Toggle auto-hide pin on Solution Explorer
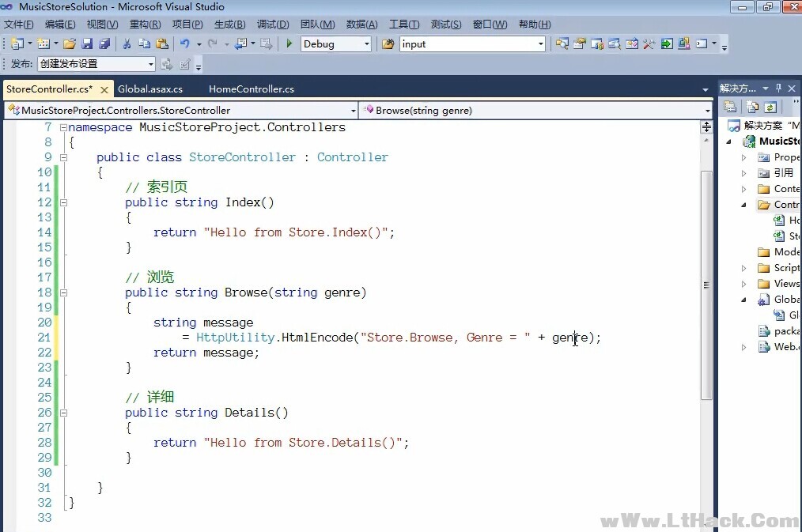 pos(778,88)
